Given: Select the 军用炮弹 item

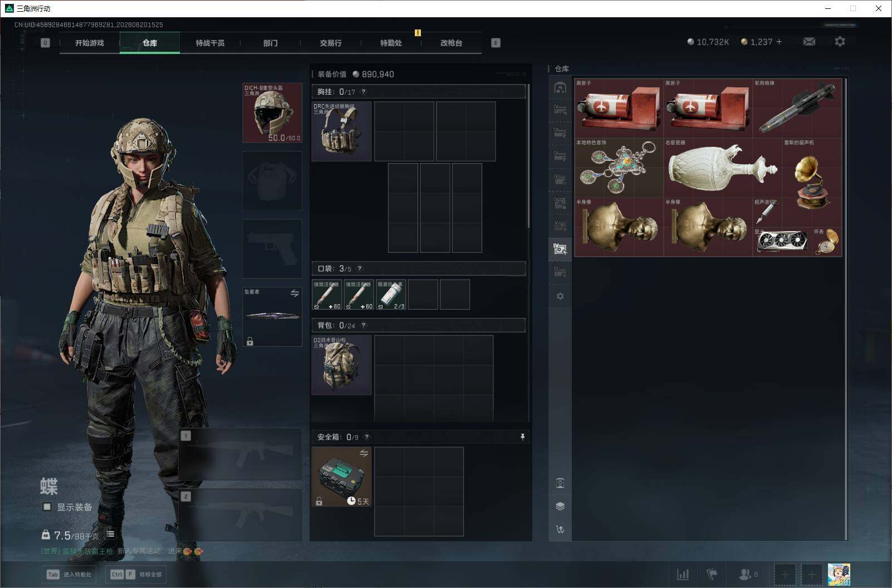Looking at the screenshot, I should coord(797,109).
